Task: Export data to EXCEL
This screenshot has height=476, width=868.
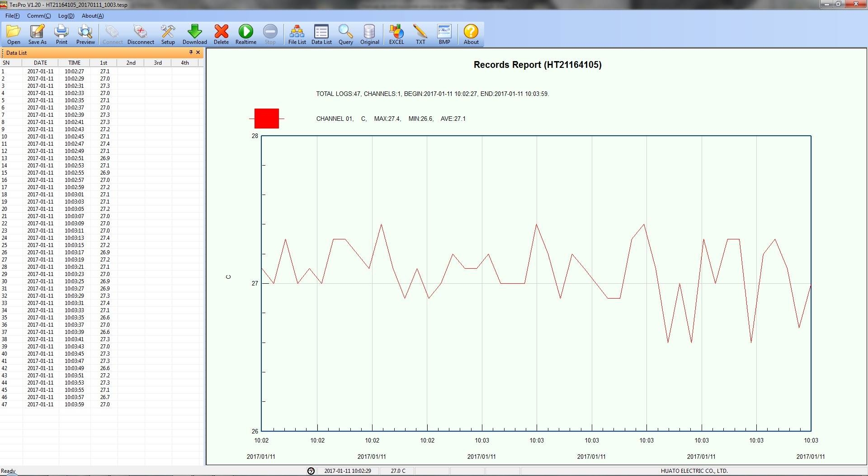Action: [396, 34]
